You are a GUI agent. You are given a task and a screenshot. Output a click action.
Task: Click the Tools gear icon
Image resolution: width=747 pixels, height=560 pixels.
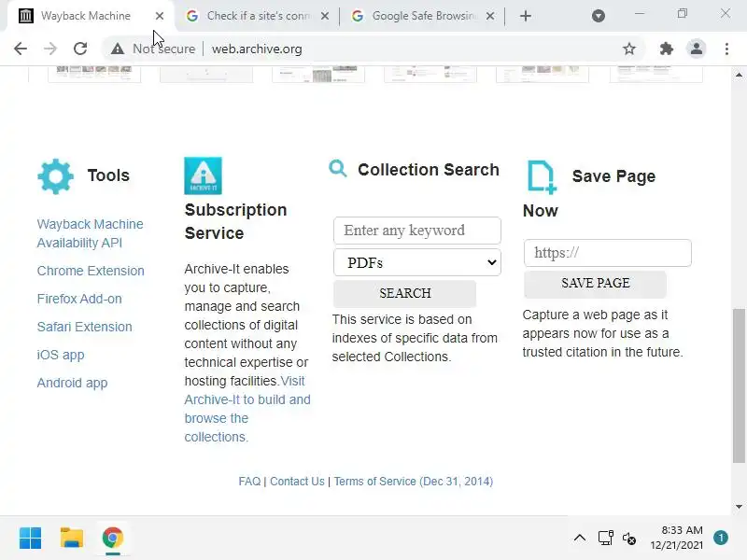[55, 176]
